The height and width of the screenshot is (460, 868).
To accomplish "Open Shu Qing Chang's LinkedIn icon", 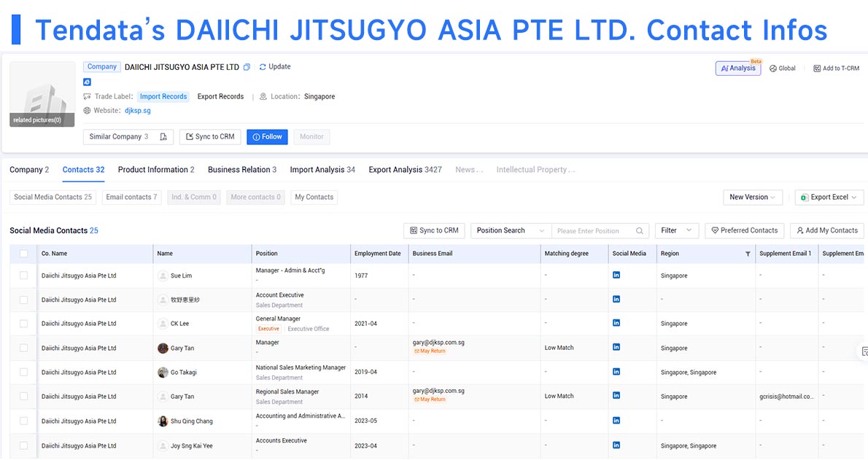I will pos(616,421).
